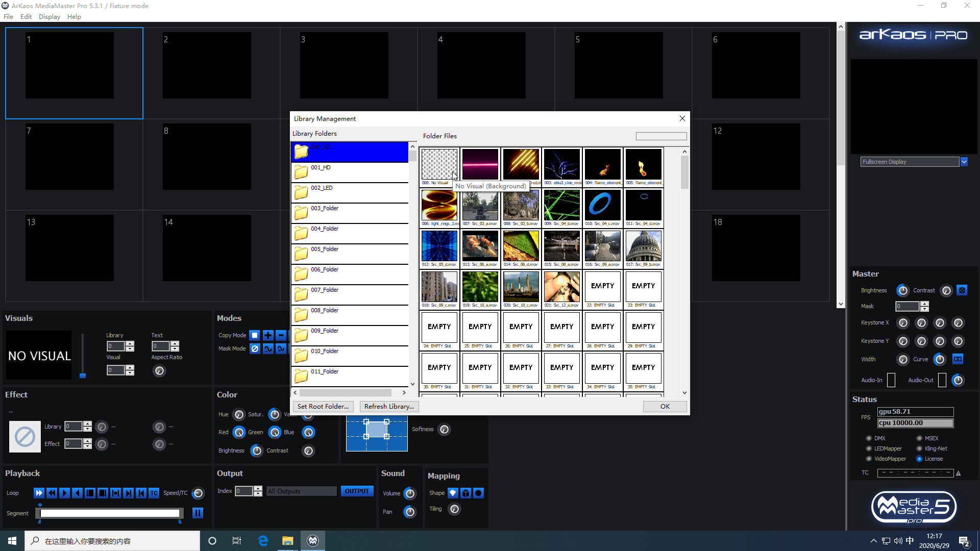Viewport: 980px width, 551px height.
Task: Toggle the DMX connection radio button
Action: 868,438
